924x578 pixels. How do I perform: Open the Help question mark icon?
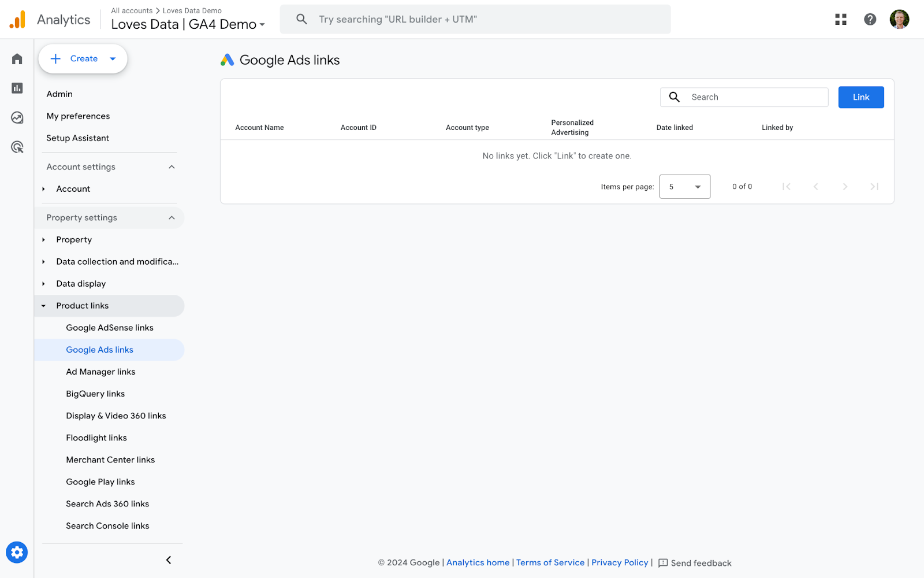coord(870,19)
